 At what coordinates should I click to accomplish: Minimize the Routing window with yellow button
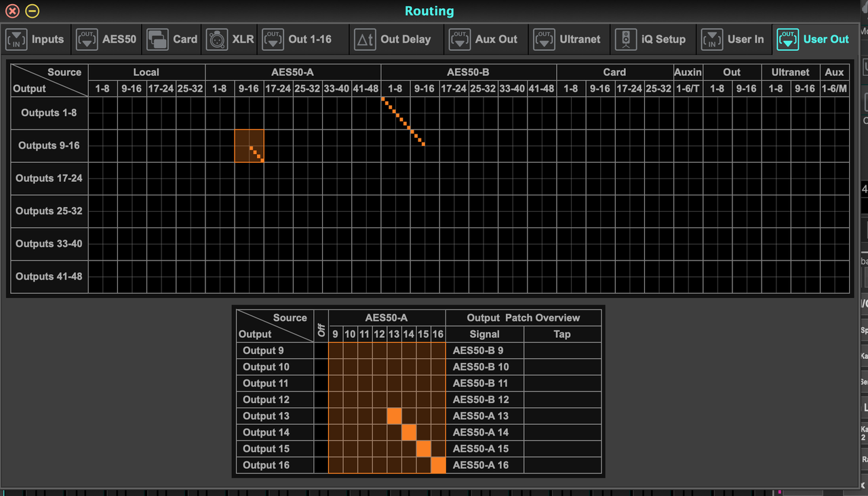[x=33, y=11]
